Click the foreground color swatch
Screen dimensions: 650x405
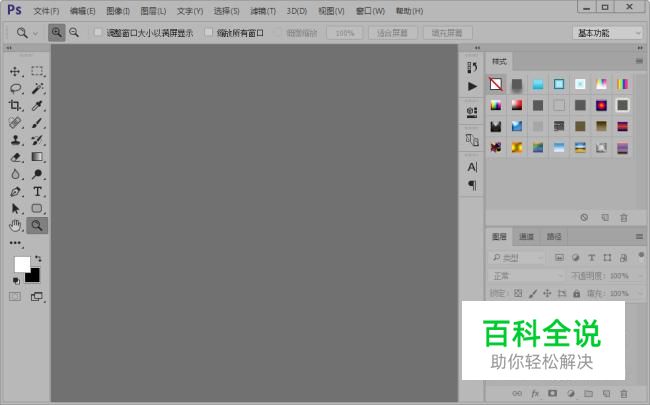[x=22, y=264]
